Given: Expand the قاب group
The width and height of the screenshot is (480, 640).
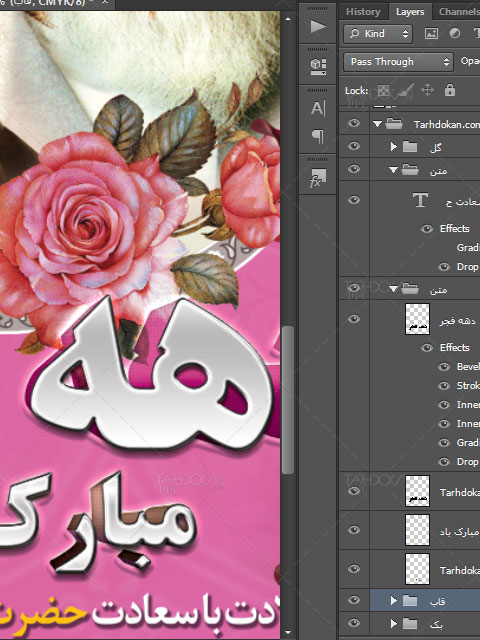Looking at the screenshot, I should click(x=393, y=600).
